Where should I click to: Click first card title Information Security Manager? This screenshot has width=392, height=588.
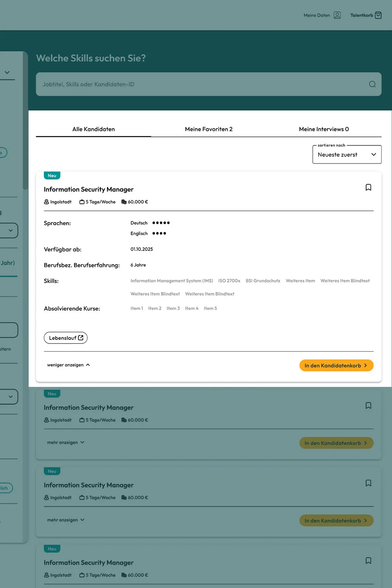tap(89, 189)
